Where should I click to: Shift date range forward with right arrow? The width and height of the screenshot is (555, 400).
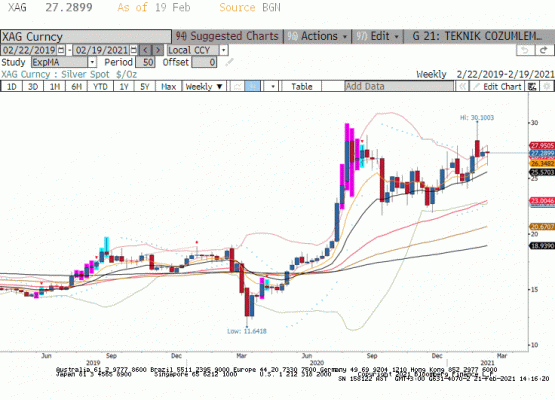(158, 50)
